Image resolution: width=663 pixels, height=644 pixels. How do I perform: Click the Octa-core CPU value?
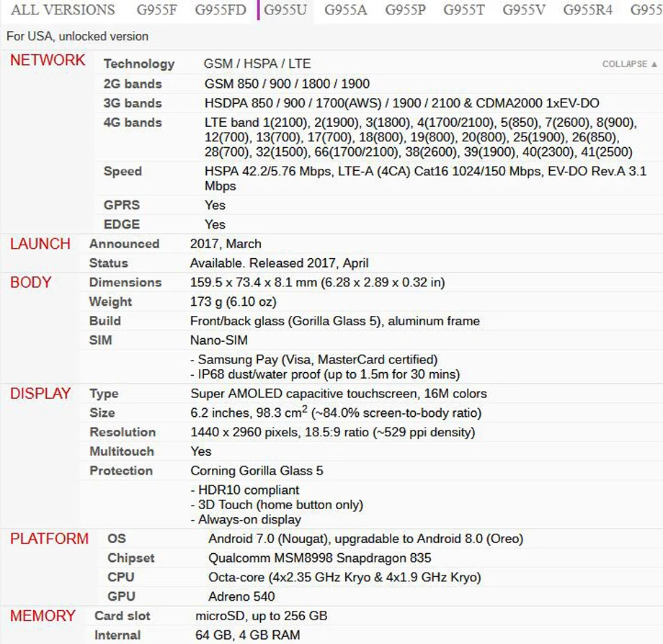pyautogui.click(x=344, y=577)
